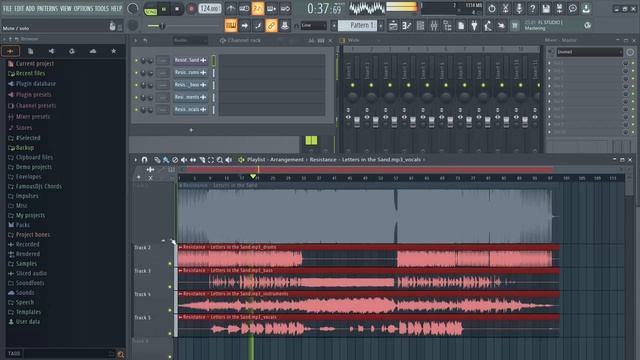Image resolution: width=640 pixels, height=360 pixels.
Task: Click the undo history power icon
Action: [x=492, y=9]
